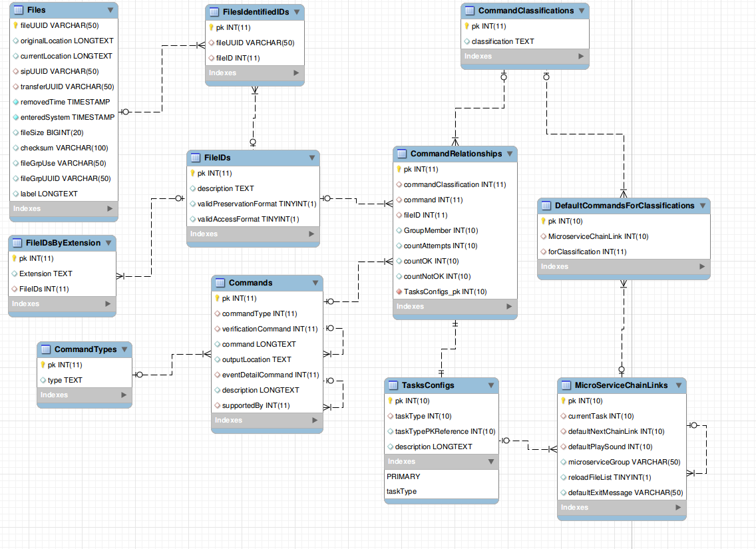Screen dimensions: 756x549
Task: Click the DefaultCommandsForClassifications table title
Action: [x=624, y=206]
